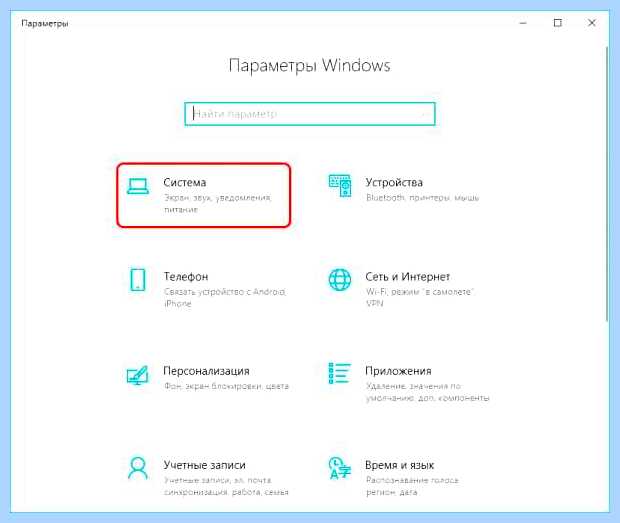This screenshot has width=620, height=523.
Task: Open the Телефон phone icon
Action: point(138,279)
